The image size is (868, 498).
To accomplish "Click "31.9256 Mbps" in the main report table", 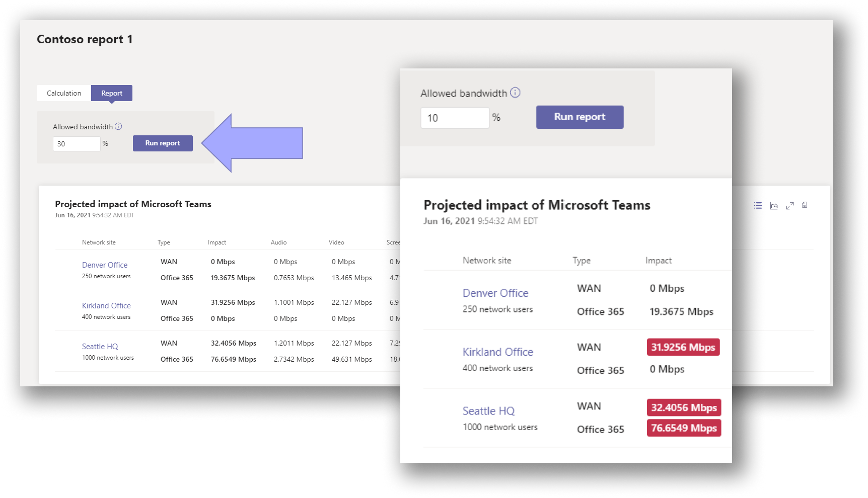I will (233, 302).
